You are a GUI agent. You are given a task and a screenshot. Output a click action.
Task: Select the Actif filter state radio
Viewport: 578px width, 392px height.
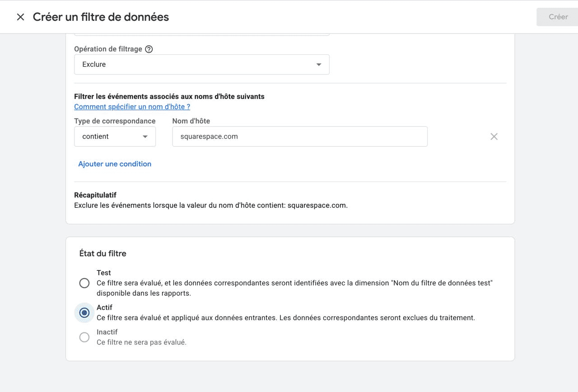tap(84, 313)
